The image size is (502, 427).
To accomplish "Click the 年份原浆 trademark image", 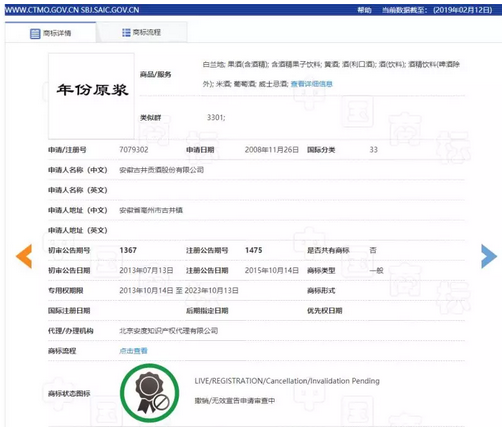I will [92, 96].
